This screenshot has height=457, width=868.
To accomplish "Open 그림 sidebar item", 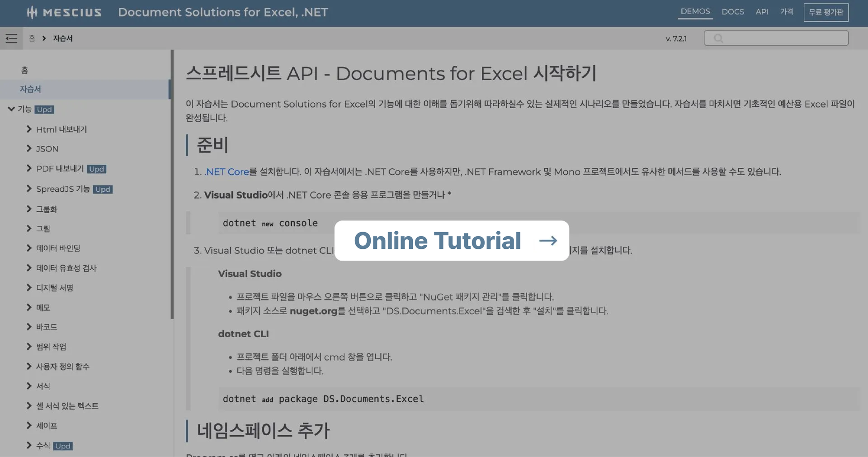I will coord(43,228).
